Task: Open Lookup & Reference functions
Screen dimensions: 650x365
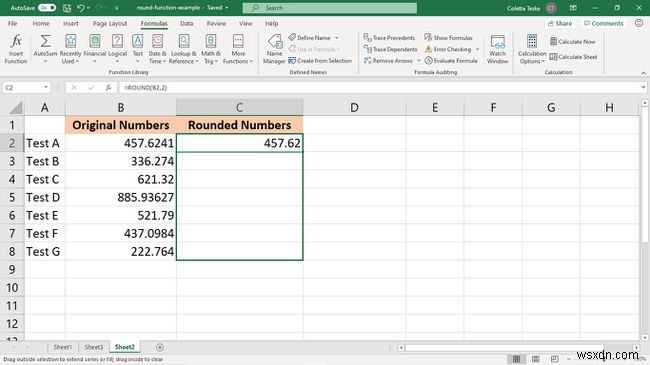Action: coord(183,49)
